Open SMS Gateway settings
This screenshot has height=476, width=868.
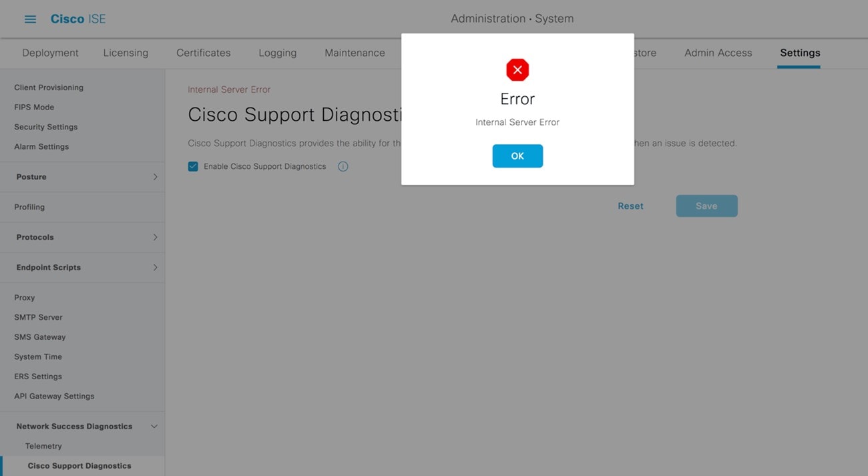point(40,337)
